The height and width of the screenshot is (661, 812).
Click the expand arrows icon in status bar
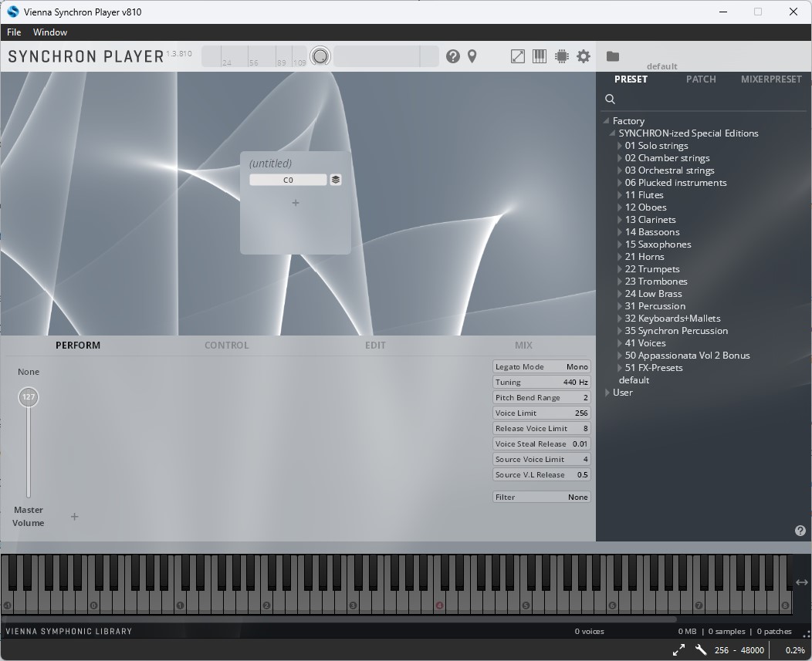tap(678, 649)
